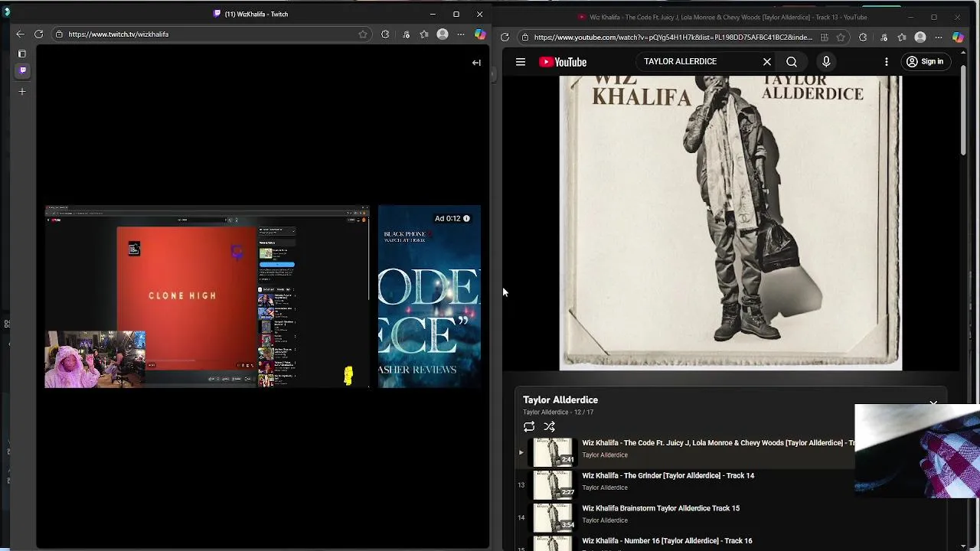Play The Code Ft. Juicy J track

click(717, 442)
